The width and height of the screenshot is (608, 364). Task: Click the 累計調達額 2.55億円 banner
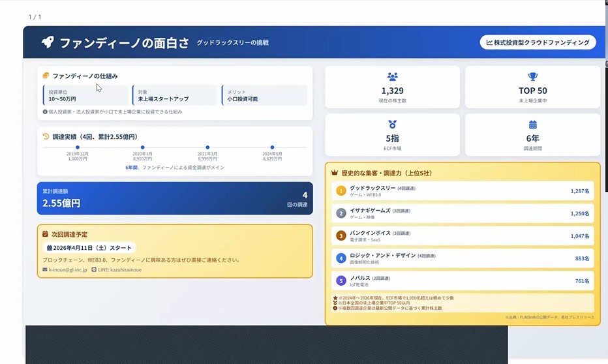pos(175,198)
